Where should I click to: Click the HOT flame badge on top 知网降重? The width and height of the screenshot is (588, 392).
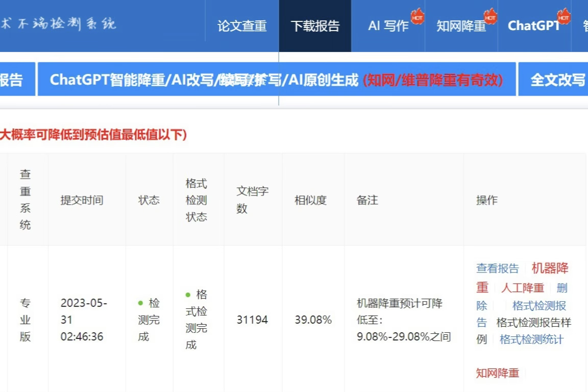(490, 17)
